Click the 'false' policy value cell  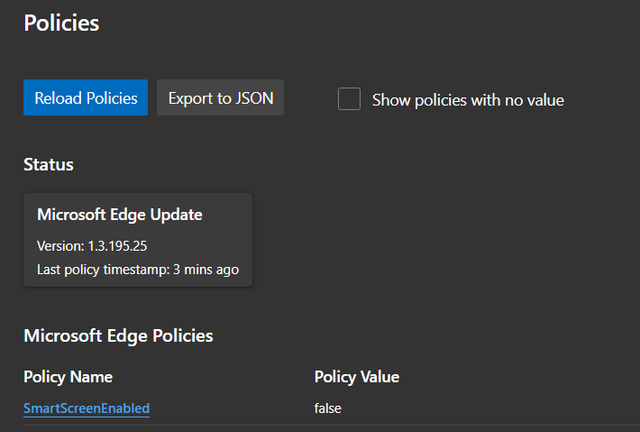[x=328, y=408]
